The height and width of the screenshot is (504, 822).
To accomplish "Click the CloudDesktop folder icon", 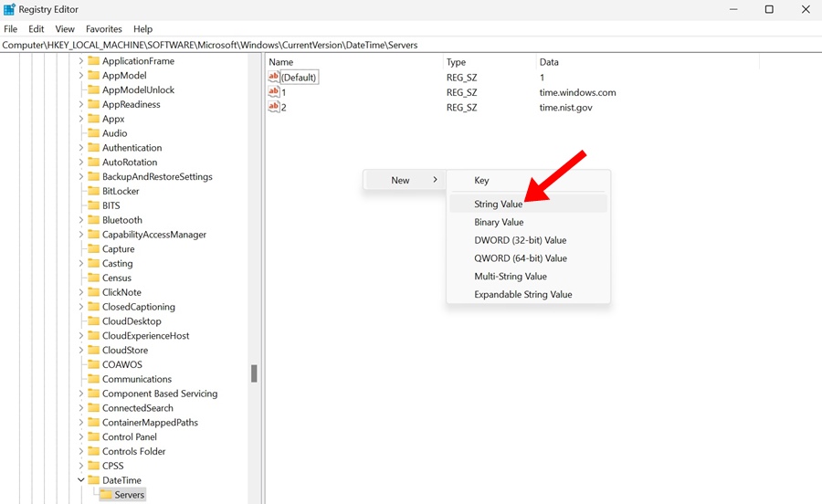I will pyautogui.click(x=94, y=321).
